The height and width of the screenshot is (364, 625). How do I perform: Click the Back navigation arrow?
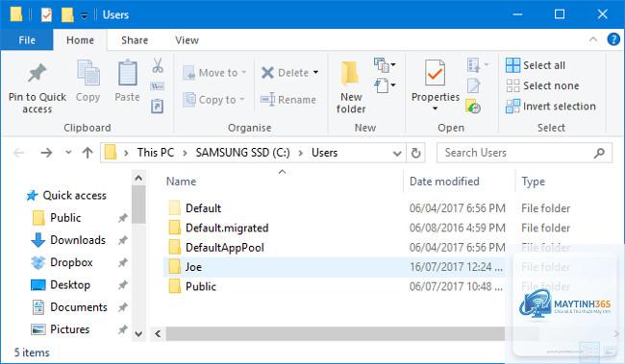[x=18, y=153]
